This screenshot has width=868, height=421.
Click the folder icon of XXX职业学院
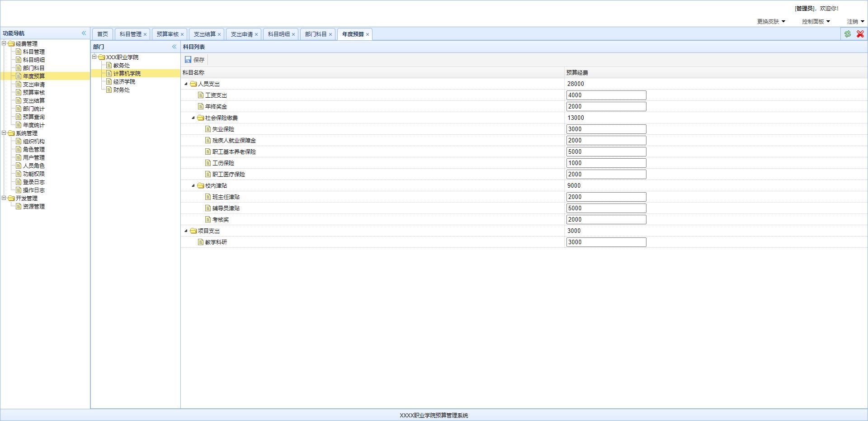coord(102,57)
